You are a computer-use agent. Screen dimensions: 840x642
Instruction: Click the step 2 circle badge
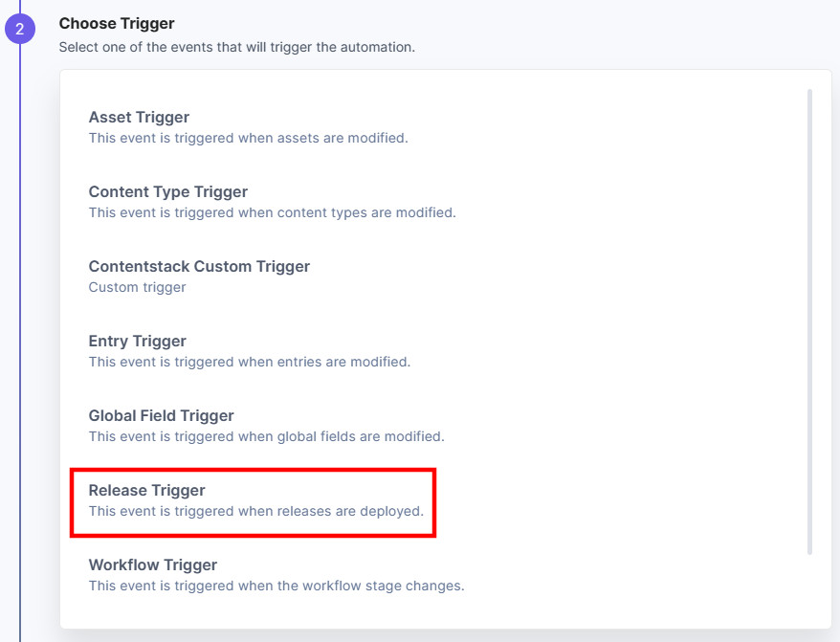pos(20,29)
